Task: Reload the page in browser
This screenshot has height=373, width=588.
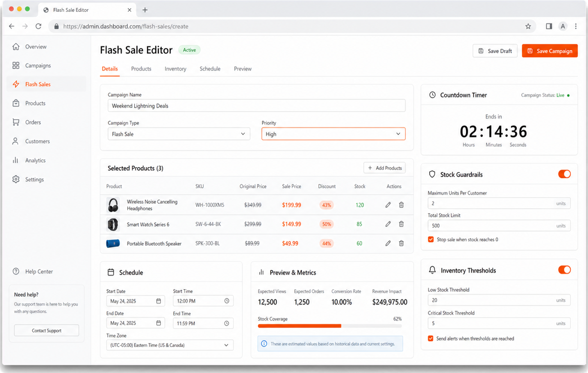Action: pyautogui.click(x=38, y=26)
